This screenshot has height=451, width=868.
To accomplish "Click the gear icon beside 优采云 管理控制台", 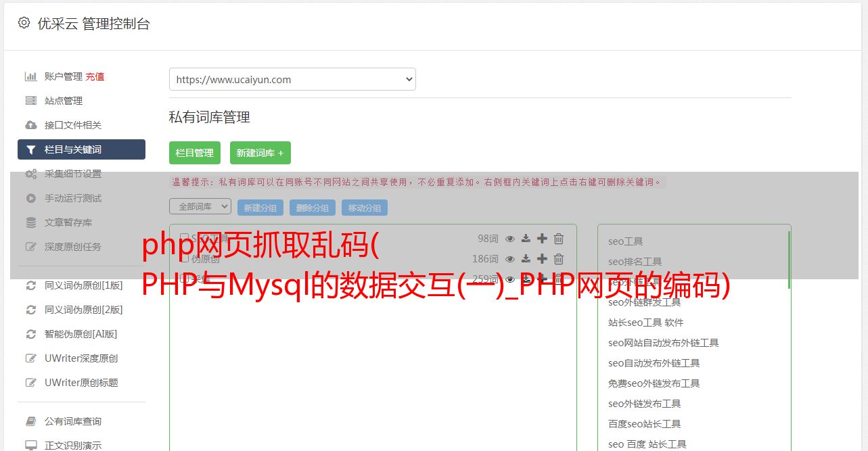I will point(24,23).
